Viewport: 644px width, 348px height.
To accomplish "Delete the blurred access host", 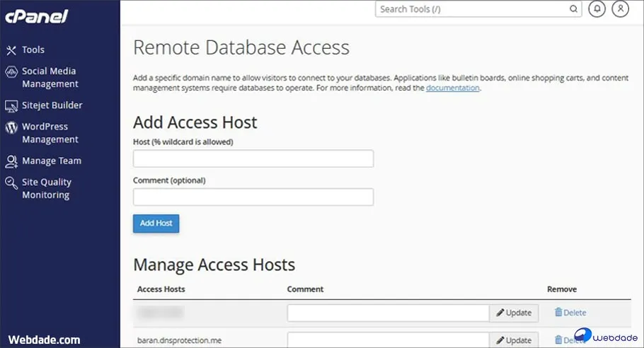I will (570, 313).
